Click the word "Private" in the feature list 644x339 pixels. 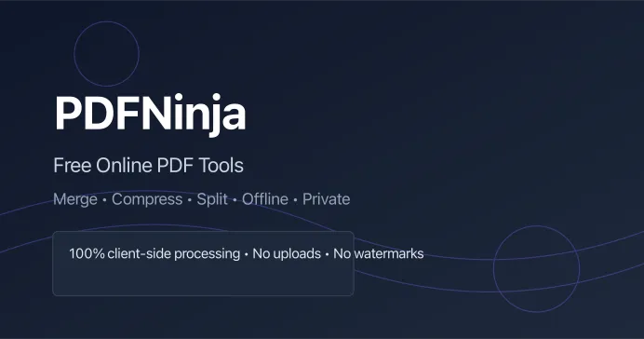pos(326,199)
